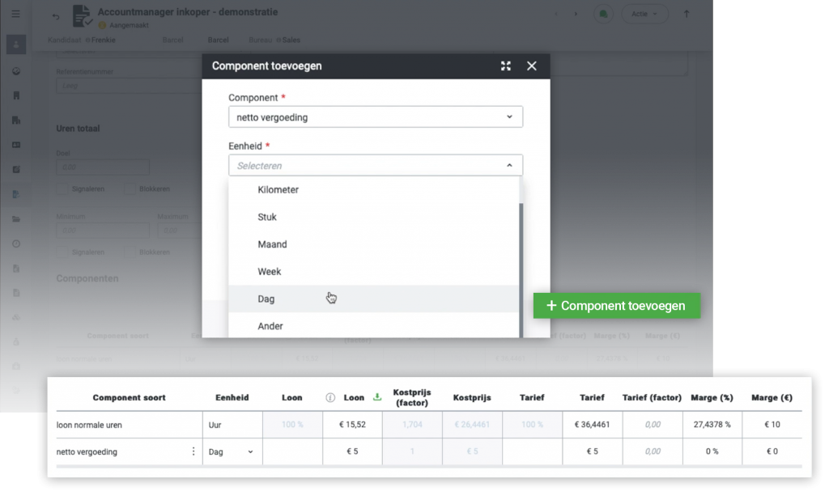Screen dimensions: 829x504
Task: Click the € 26,4461 Kostprijs cell
Action: point(472,425)
